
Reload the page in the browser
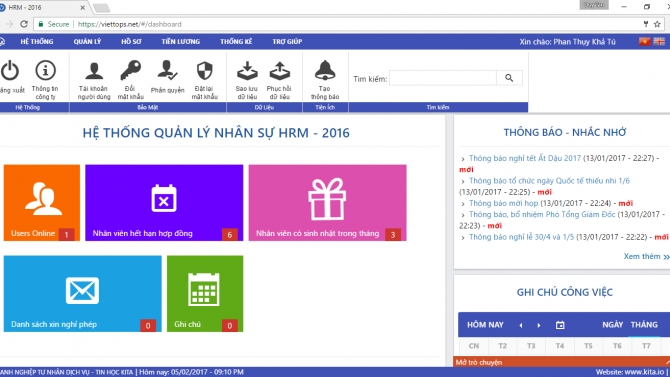tap(24, 24)
